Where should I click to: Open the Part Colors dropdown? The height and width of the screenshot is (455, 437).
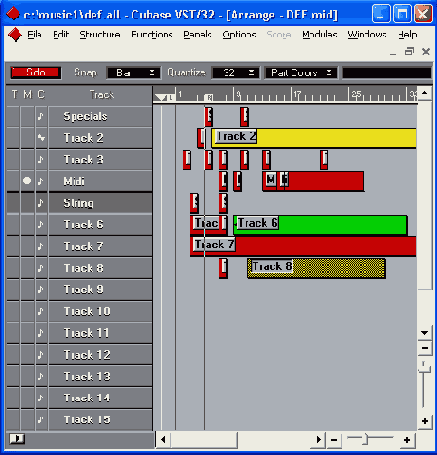pyautogui.click(x=301, y=73)
